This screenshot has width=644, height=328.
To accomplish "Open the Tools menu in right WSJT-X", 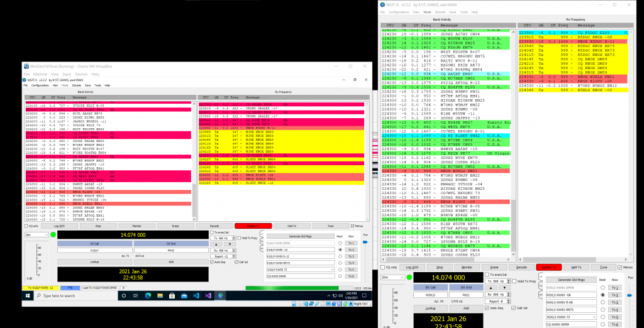I will tap(464, 13).
